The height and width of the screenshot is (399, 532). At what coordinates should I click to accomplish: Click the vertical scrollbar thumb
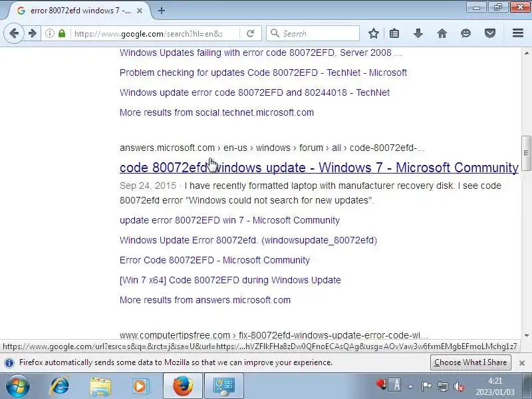(526, 153)
